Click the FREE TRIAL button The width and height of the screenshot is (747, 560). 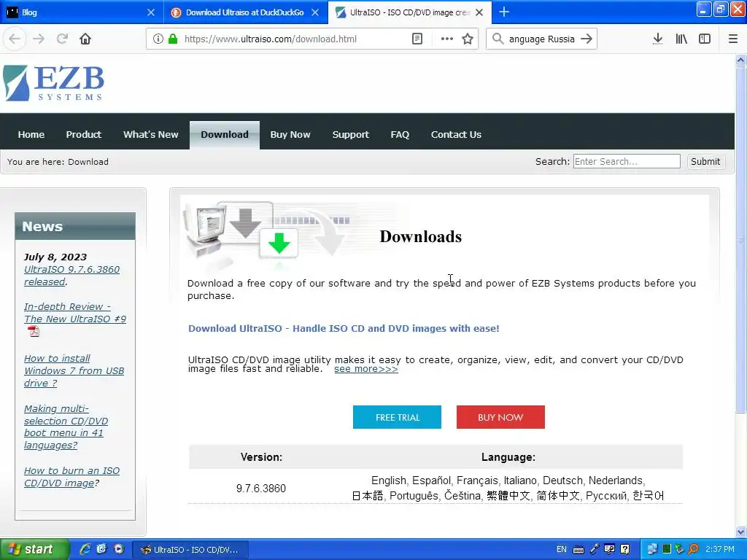click(397, 417)
